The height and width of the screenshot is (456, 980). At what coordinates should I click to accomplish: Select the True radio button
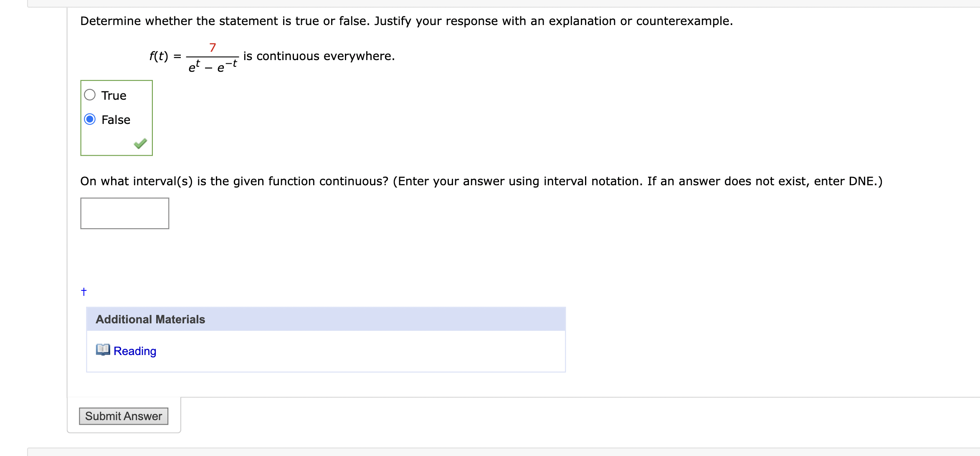click(90, 95)
